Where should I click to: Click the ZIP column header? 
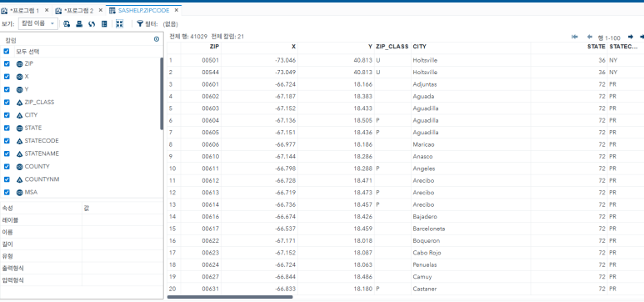pyautogui.click(x=201, y=47)
